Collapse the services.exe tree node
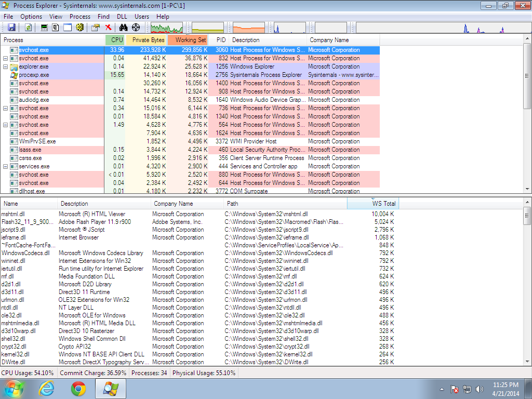 (x=5, y=167)
